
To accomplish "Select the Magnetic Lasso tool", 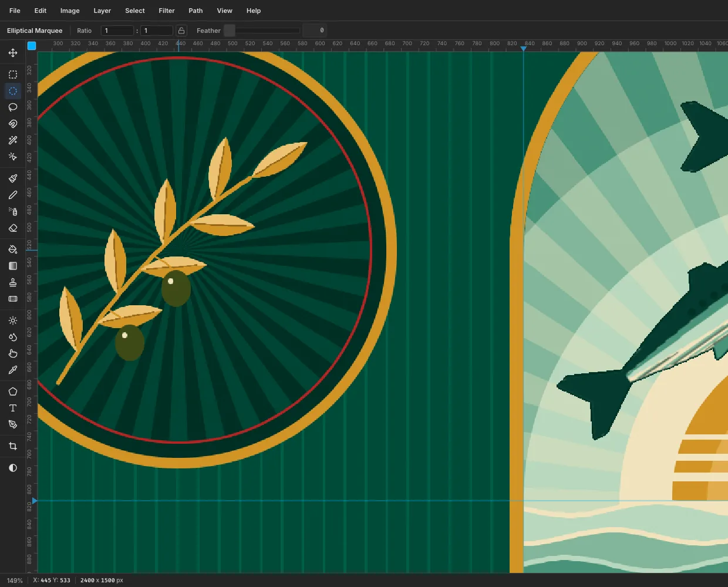I will [13, 124].
